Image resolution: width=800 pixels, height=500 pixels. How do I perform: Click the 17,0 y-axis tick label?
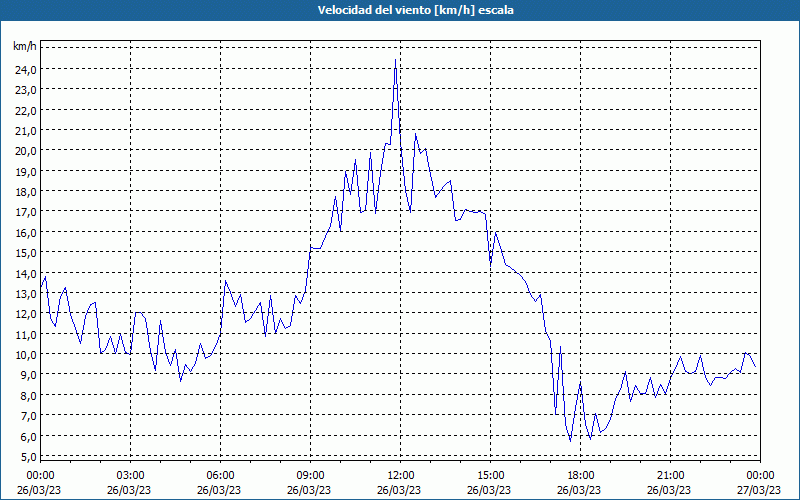[x=26, y=212]
